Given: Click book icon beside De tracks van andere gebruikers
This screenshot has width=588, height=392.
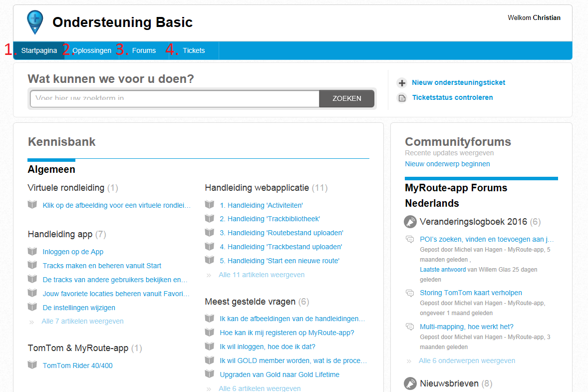Looking at the screenshot, I should [x=32, y=279].
